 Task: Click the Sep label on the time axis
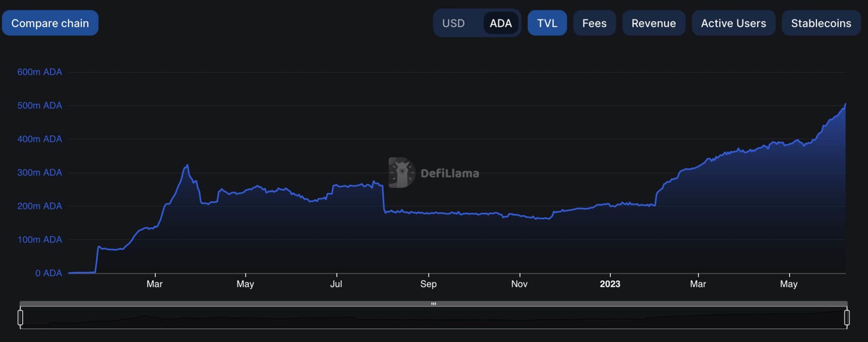[428, 284]
